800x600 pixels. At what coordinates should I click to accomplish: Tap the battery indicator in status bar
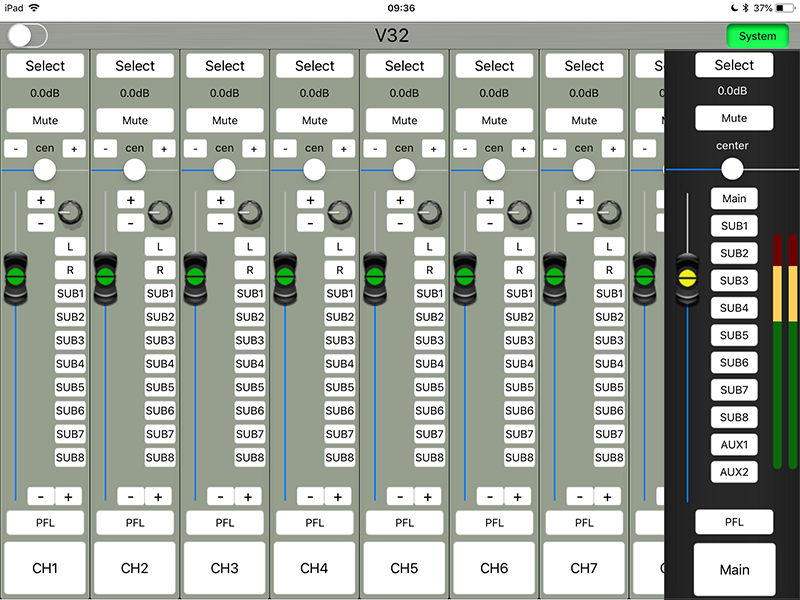point(783,8)
